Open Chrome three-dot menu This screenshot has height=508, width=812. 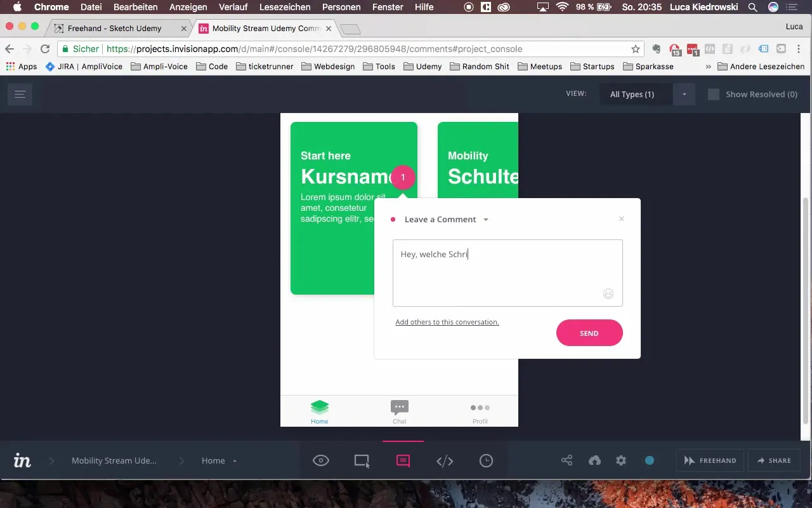click(799, 49)
